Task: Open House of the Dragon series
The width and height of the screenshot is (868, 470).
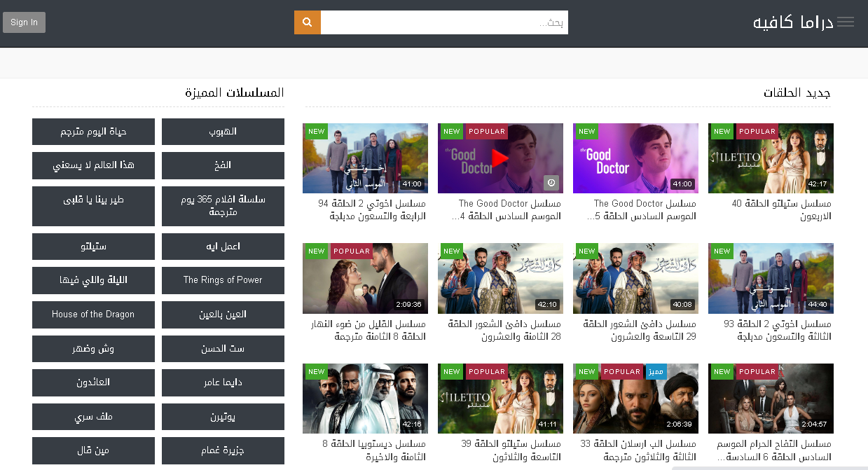Action: click(x=93, y=315)
